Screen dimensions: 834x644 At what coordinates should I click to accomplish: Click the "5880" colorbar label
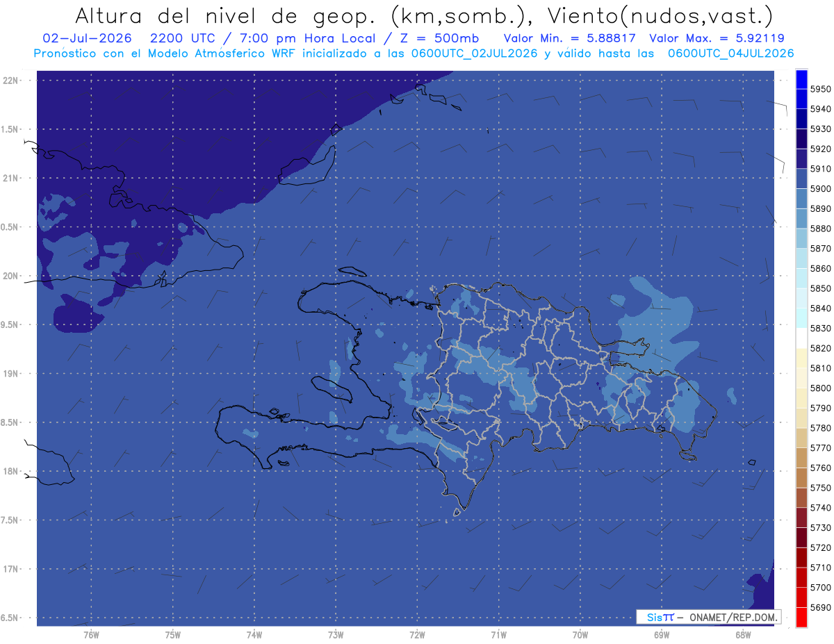click(x=820, y=229)
